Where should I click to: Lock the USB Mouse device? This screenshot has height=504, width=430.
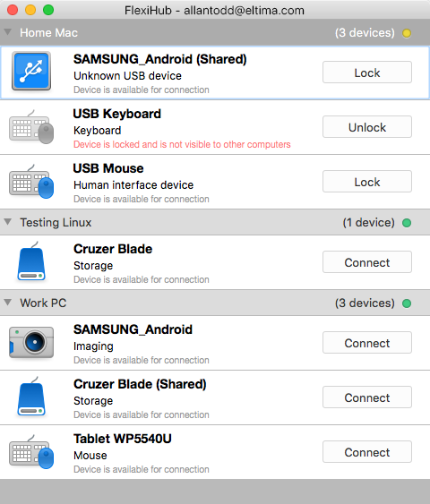coord(367,182)
